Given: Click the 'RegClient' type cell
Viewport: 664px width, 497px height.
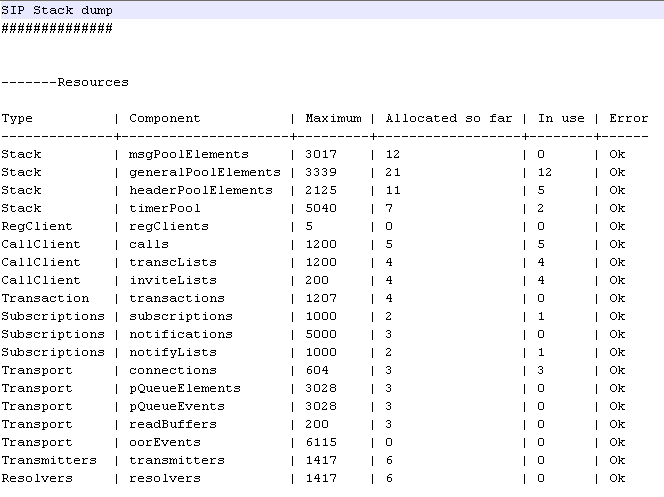Looking at the screenshot, I should coord(37,226).
